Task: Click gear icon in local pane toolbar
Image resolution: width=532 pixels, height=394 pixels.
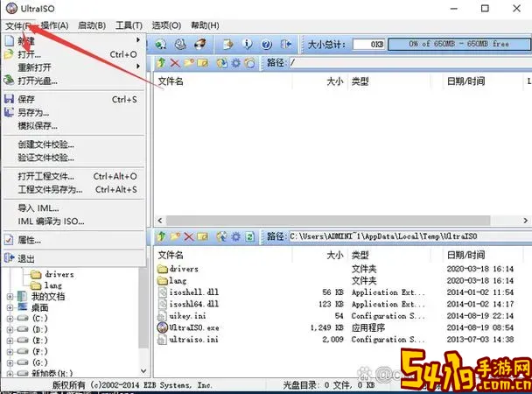Action: [235, 236]
